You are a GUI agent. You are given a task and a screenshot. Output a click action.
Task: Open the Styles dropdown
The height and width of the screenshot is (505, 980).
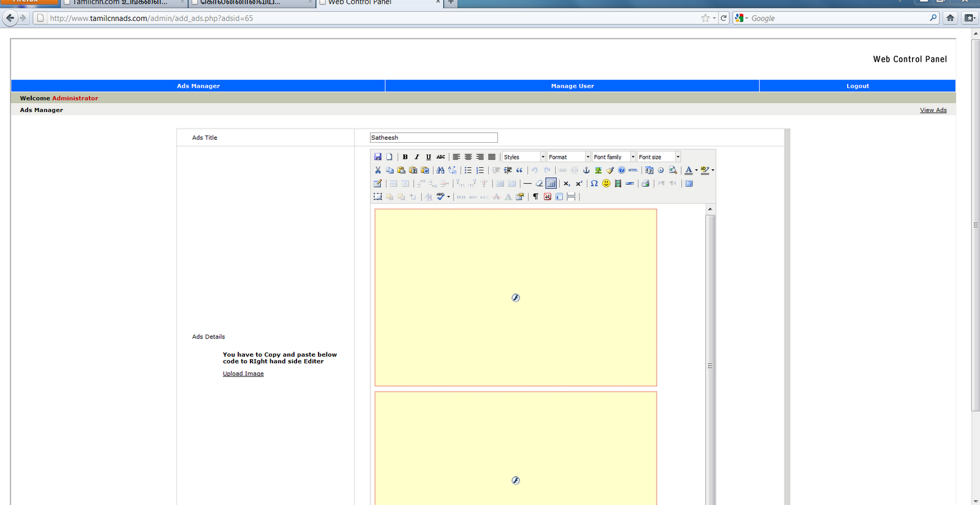524,157
